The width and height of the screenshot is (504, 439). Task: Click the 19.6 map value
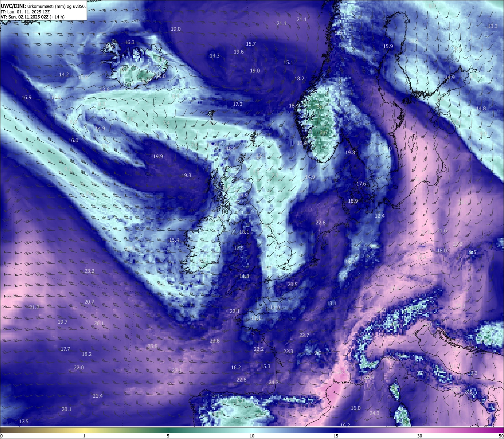(239, 52)
